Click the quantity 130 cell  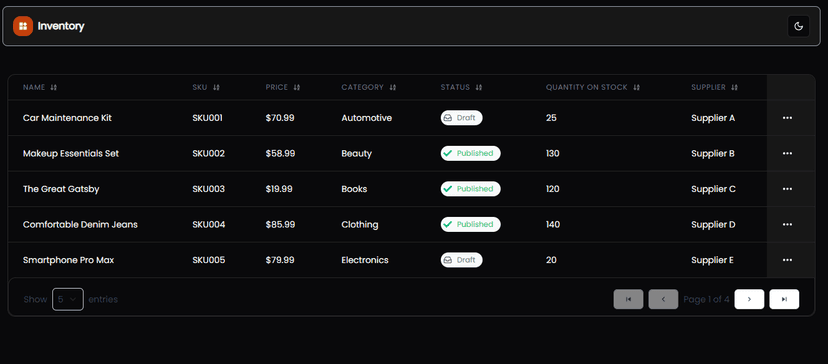(553, 153)
